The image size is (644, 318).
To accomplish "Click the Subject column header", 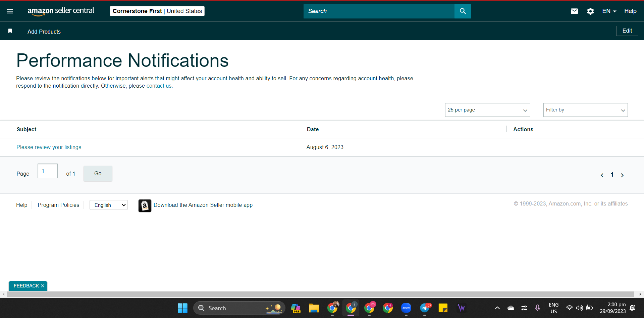I will pos(26,129).
